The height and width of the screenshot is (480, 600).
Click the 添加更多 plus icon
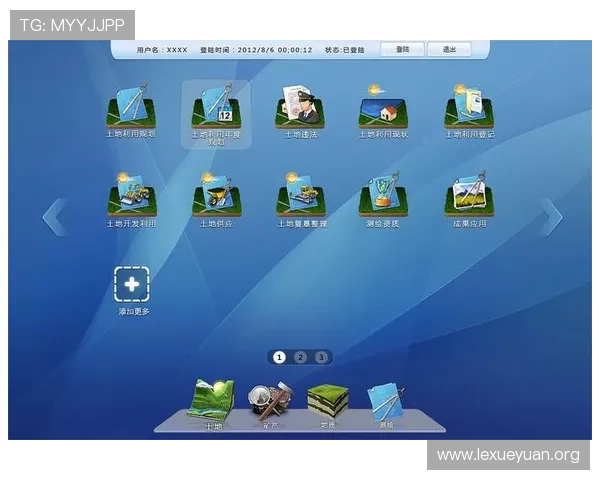[x=132, y=285]
